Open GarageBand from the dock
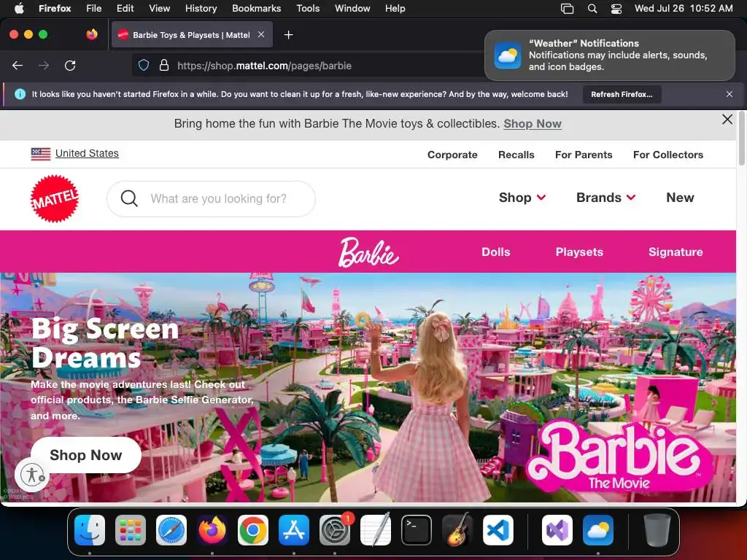 coord(457,530)
